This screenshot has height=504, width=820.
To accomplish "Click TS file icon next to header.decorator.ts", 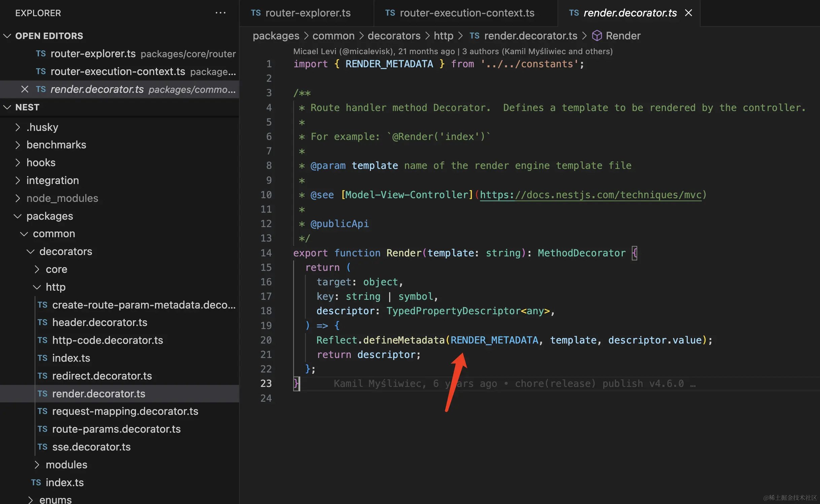I will tap(42, 322).
